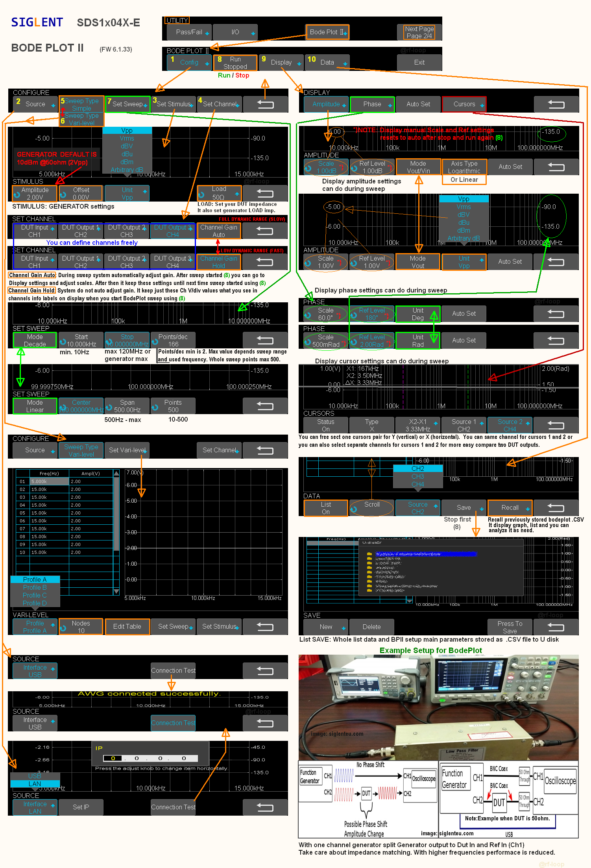Click the knob icon on Scale 1.00dB
Image resolution: width=591 pixels, height=868 pixels.
[x=308, y=168]
